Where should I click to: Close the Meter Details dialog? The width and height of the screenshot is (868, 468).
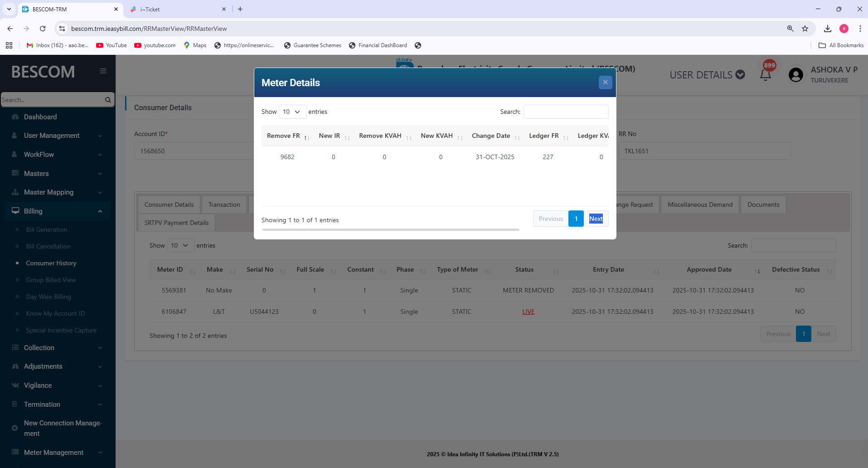pyautogui.click(x=605, y=83)
